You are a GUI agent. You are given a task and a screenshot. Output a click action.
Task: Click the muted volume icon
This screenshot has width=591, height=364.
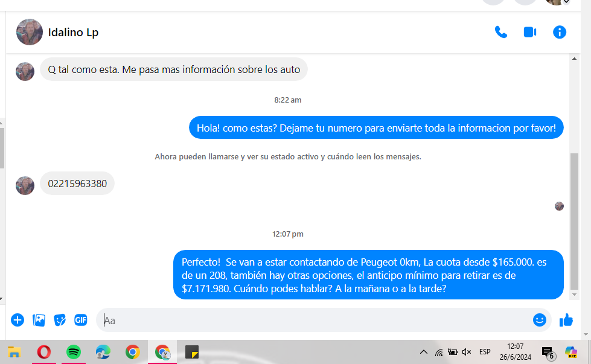point(467,352)
